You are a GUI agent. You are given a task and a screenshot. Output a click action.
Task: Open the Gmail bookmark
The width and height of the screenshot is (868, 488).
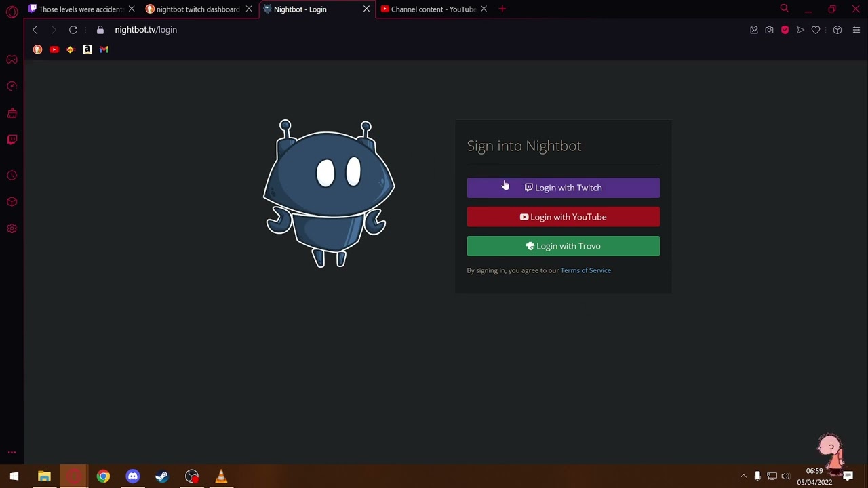pyautogui.click(x=104, y=49)
